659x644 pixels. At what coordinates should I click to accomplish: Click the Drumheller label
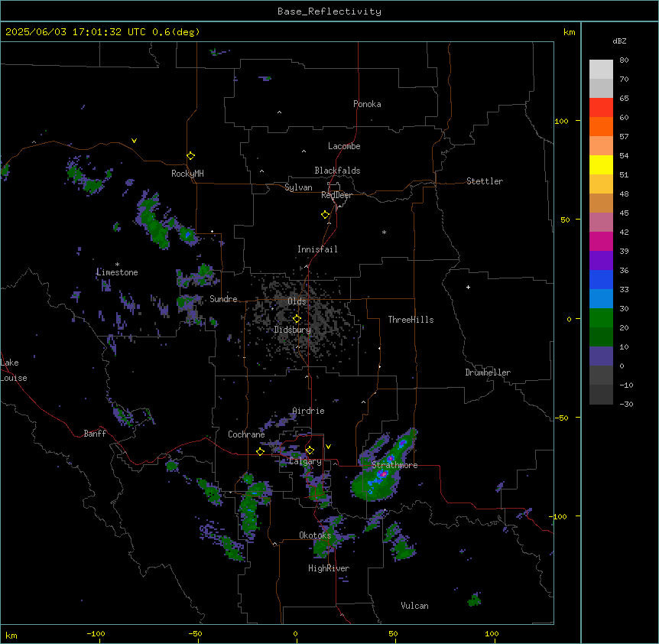[488, 372]
